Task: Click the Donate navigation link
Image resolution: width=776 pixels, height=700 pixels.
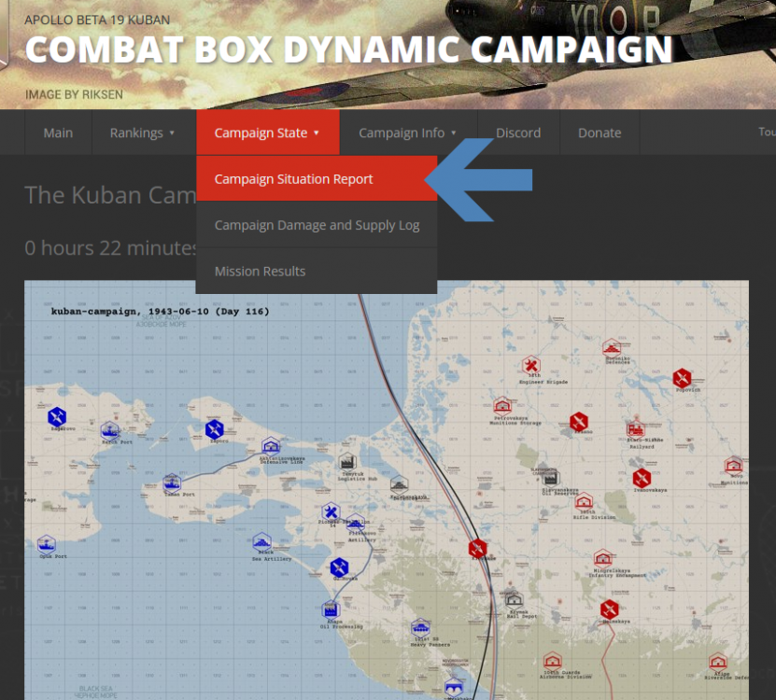Action: point(600,133)
